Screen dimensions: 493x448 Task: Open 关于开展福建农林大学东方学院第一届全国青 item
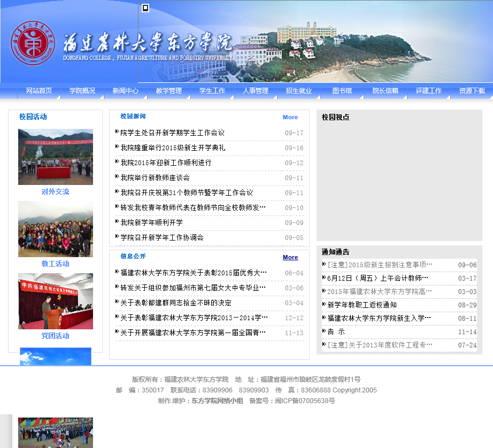(193, 333)
